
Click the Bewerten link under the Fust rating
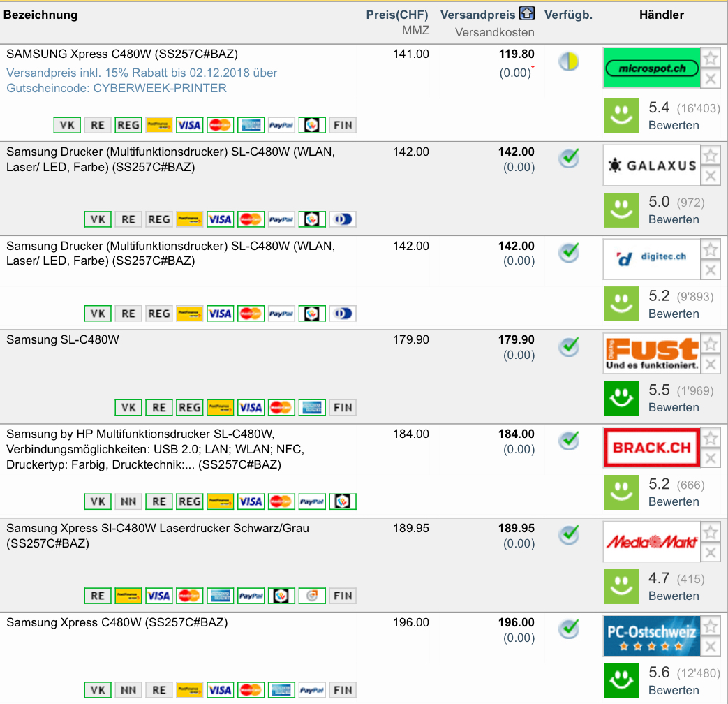tap(674, 407)
